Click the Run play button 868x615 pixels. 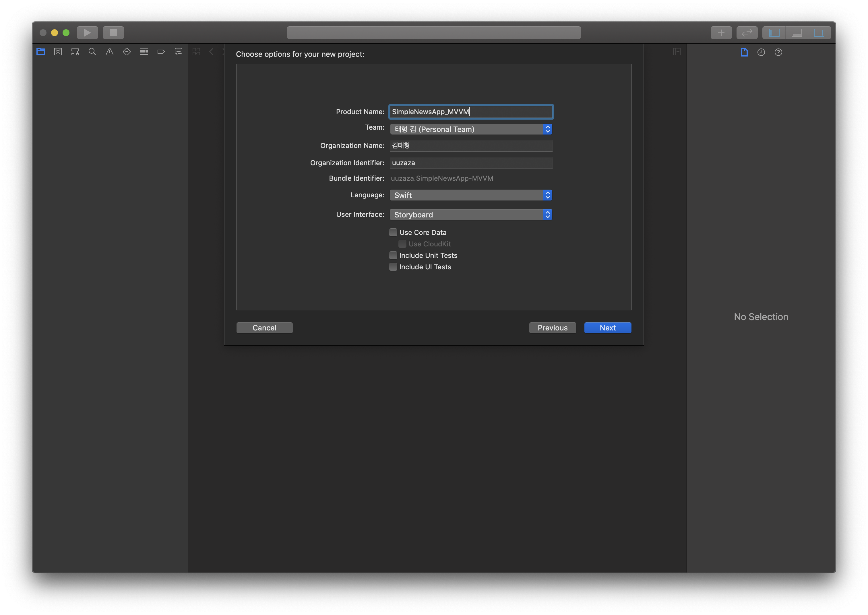tap(87, 33)
